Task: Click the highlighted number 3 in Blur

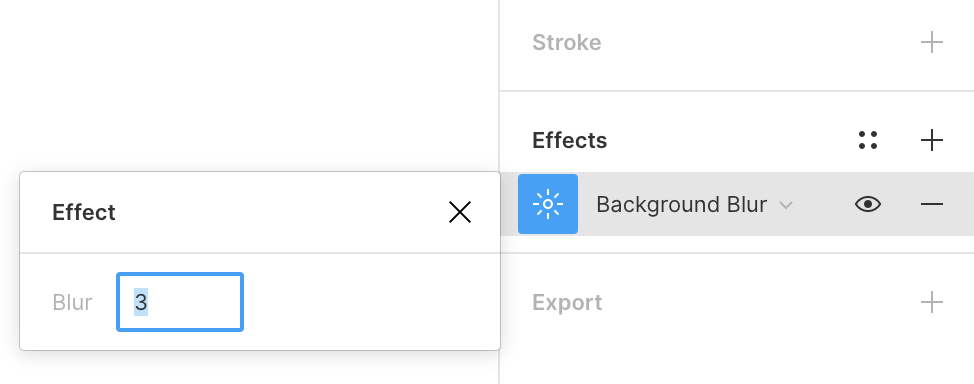Action: [x=141, y=302]
